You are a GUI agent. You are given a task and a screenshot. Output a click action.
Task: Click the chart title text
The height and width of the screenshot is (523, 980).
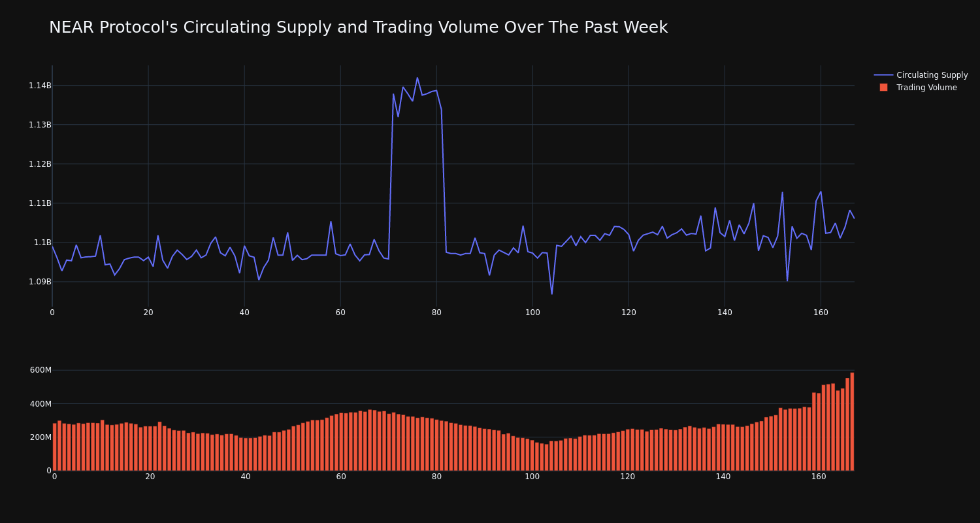(358, 27)
